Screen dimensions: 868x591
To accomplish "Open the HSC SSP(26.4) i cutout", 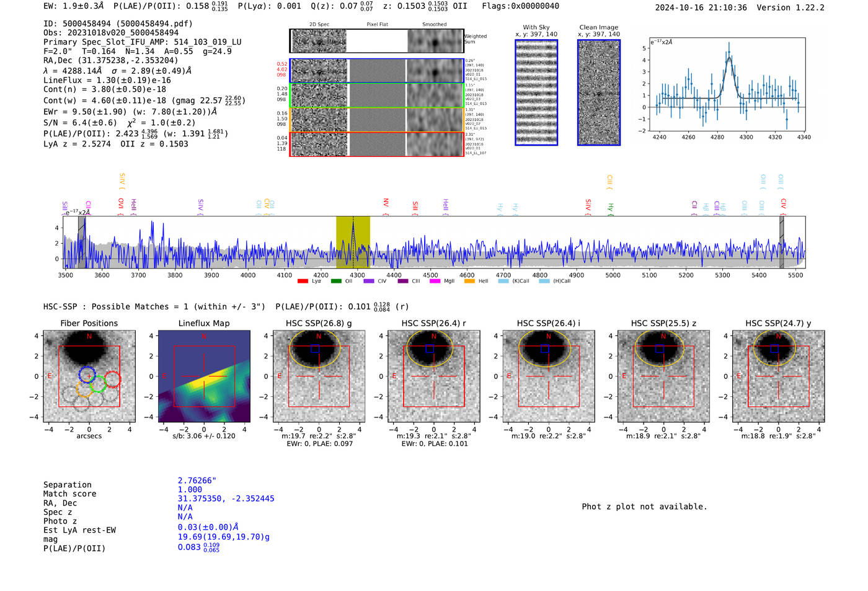I will pos(549,376).
